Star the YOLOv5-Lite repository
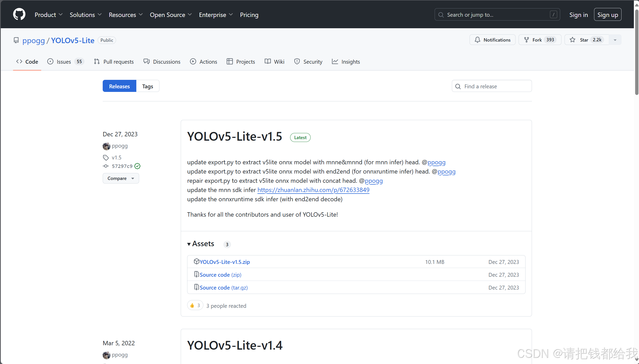Screen dimensions: 639x364 587,40
